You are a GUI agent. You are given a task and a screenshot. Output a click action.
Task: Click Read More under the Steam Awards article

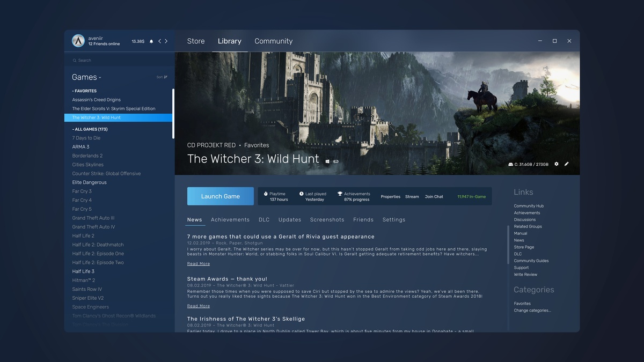coord(198,306)
